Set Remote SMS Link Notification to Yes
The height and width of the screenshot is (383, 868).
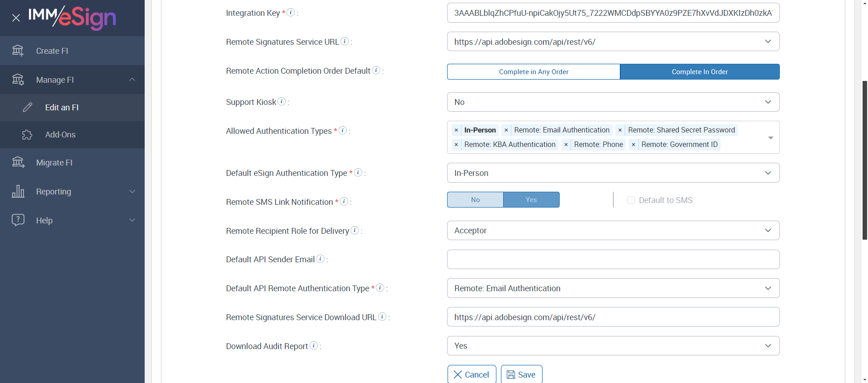click(531, 199)
